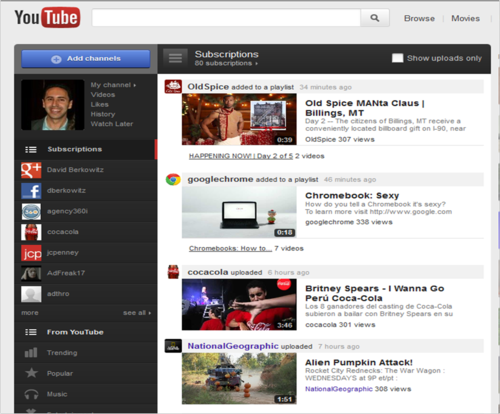Click the AdFreak17 channel icon
The height and width of the screenshot is (414, 500).
click(x=31, y=273)
